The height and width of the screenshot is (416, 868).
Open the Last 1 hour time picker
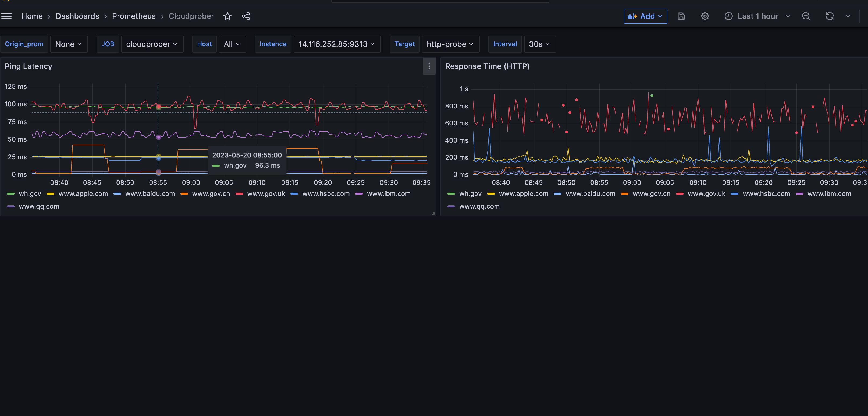[757, 16]
